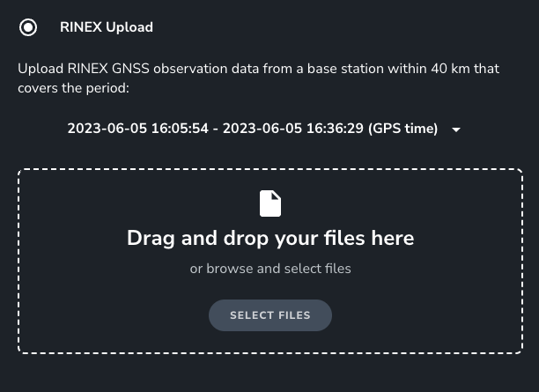539x392 pixels.
Task: Expand the GPS time period dropdown arrow
Action: [x=456, y=129]
